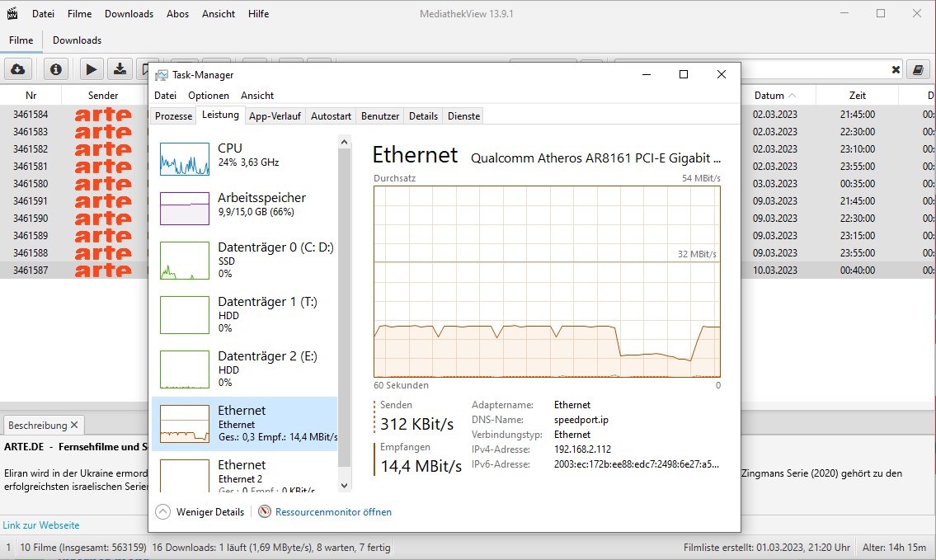936x560 pixels.
Task: Click the IPv4-Adresse value 192.168.2.112
Action: 582,449
